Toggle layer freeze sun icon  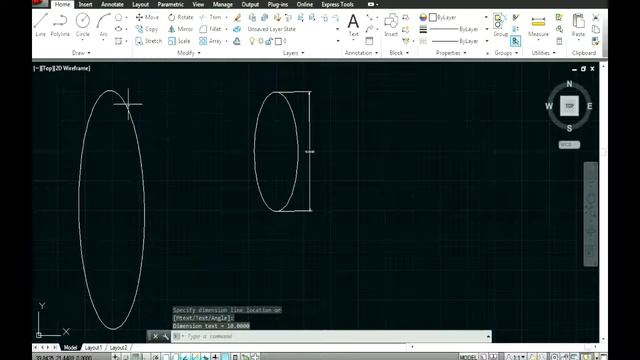261,41
